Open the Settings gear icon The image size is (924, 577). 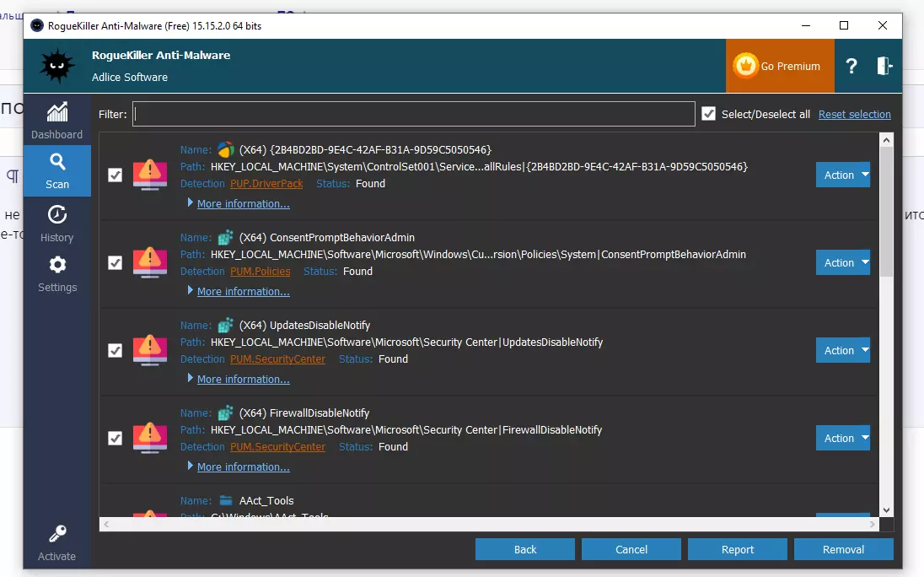tap(57, 265)
